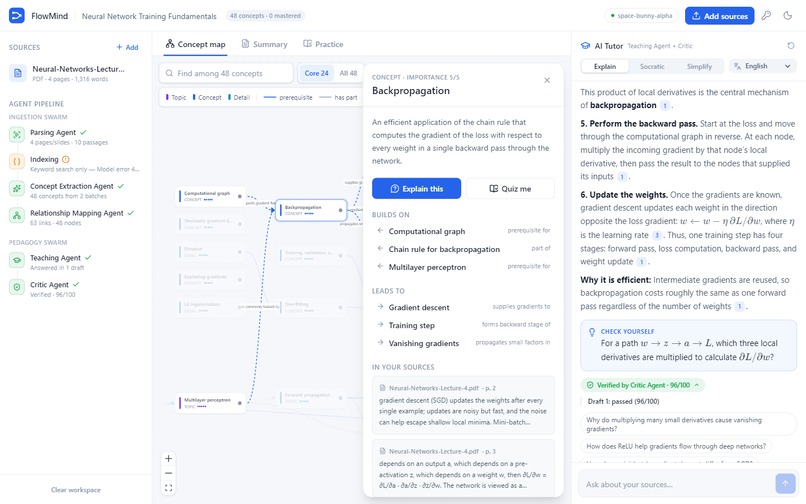Select the All 48 filter
Viewport: 806px width, 504px height.
(x=348, y=74)
